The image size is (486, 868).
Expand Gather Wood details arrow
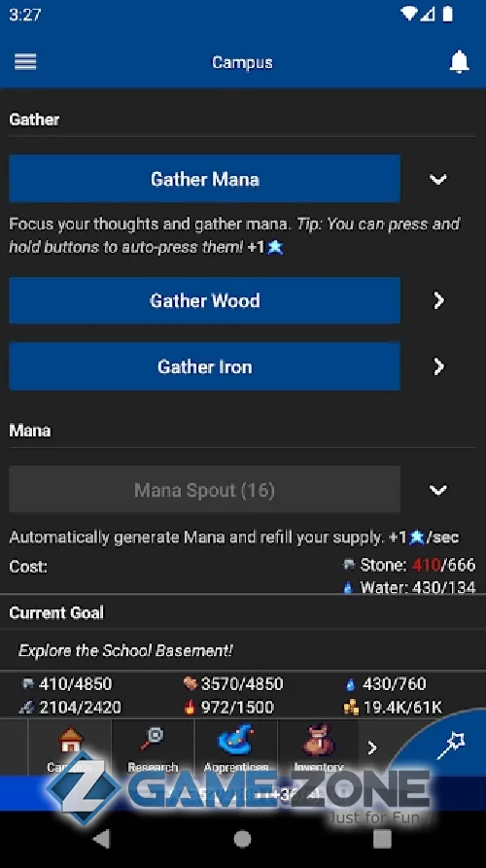438,300
